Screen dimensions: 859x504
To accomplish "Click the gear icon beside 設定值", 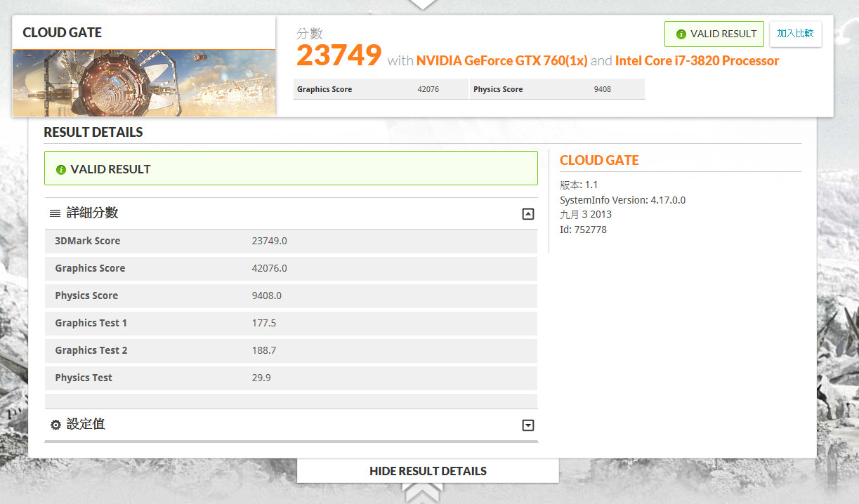I will (x=55, y=425).
